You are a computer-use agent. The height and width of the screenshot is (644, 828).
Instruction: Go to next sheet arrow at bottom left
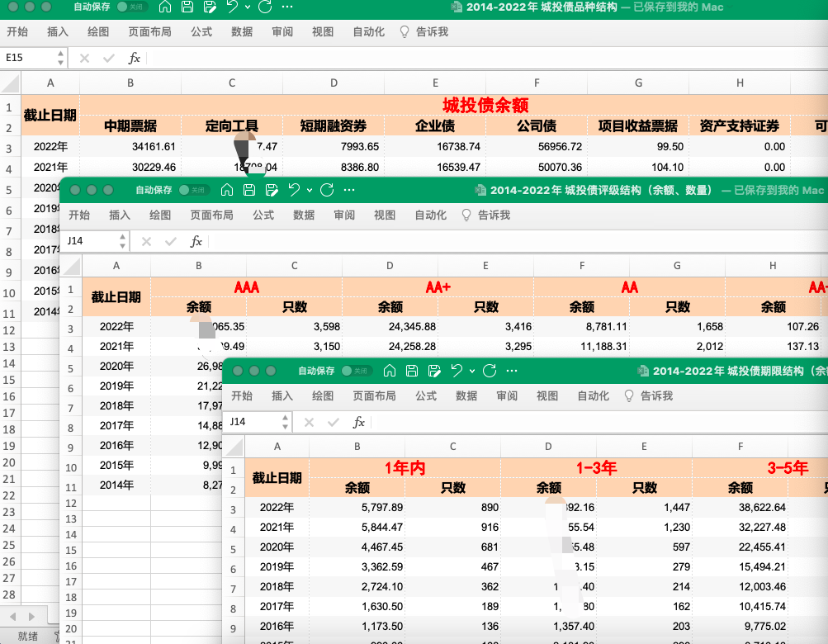32,616
